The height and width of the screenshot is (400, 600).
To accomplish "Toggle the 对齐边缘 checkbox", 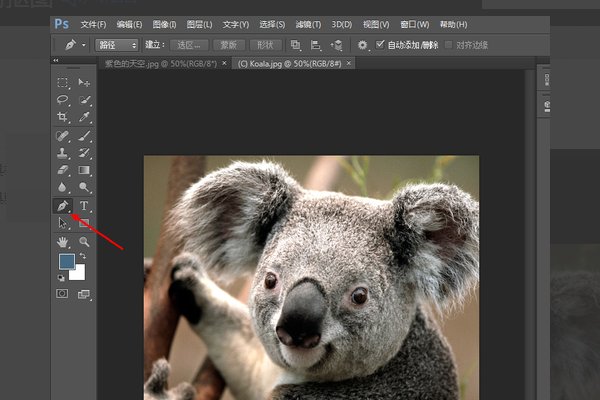I will point(448,45).
